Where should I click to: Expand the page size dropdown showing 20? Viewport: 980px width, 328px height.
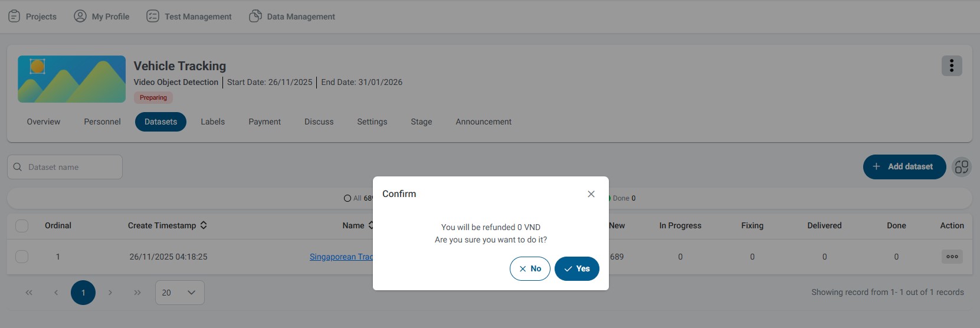click(179, 293)
